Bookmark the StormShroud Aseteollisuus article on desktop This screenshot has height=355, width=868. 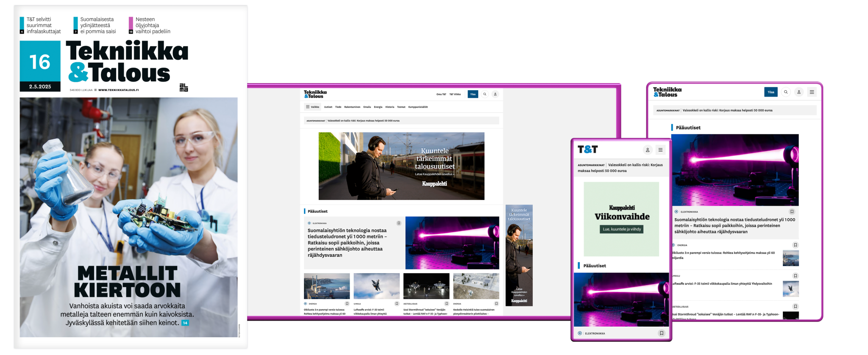pos(447,303)
